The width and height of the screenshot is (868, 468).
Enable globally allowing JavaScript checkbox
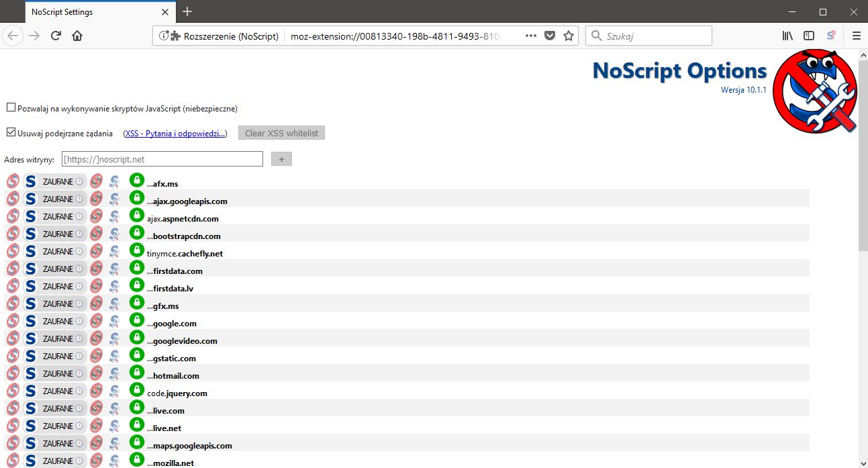click(x=11, y=107)
